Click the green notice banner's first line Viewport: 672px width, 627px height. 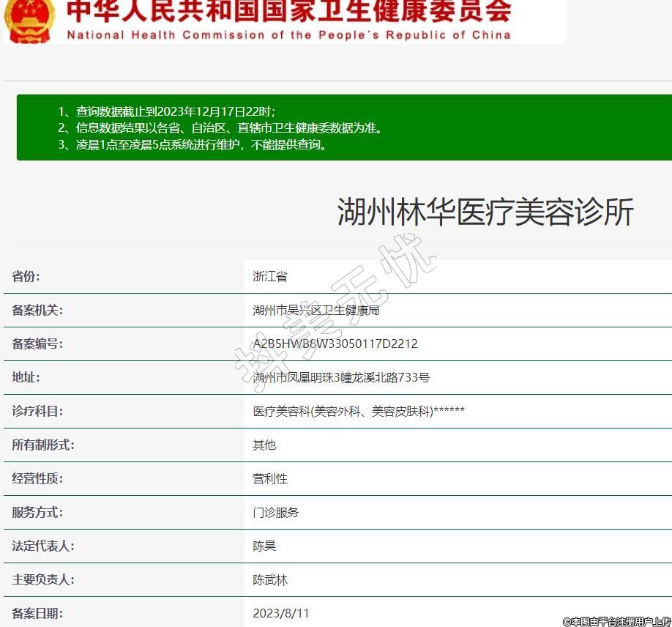(x=167, y=111)
